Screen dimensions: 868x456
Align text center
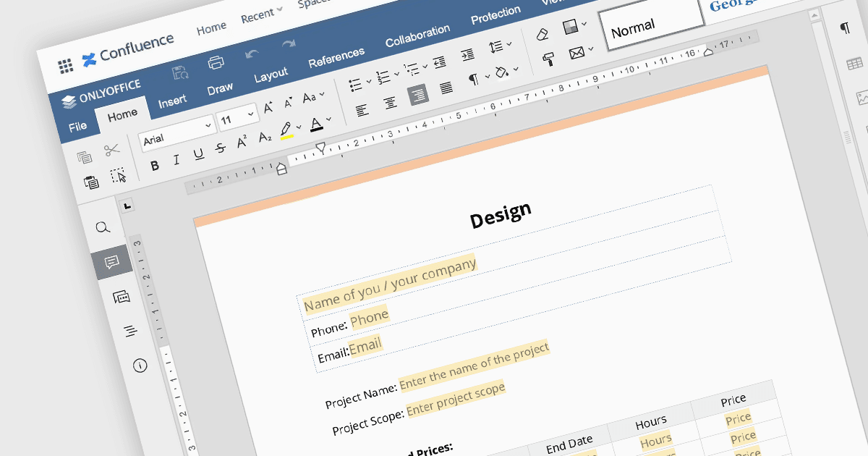pos(389,103)
